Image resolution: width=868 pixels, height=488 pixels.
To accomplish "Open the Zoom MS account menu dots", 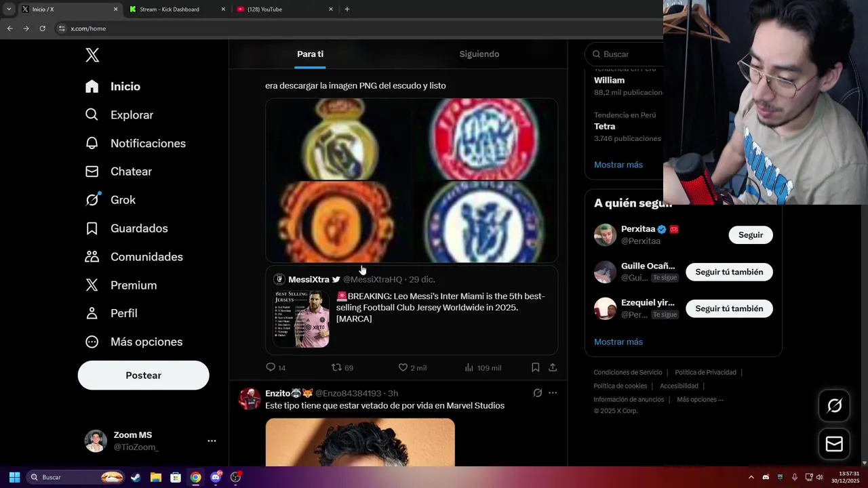I will (212, 441).
